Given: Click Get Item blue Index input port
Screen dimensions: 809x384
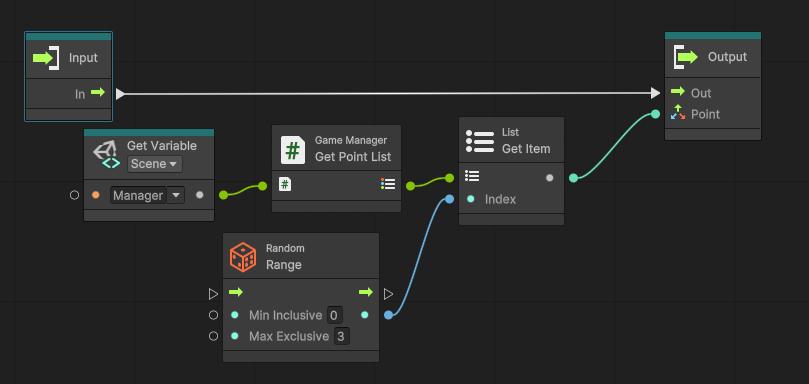Looking at the screenshot, I should pyautogui.click(x=449, y=199).
